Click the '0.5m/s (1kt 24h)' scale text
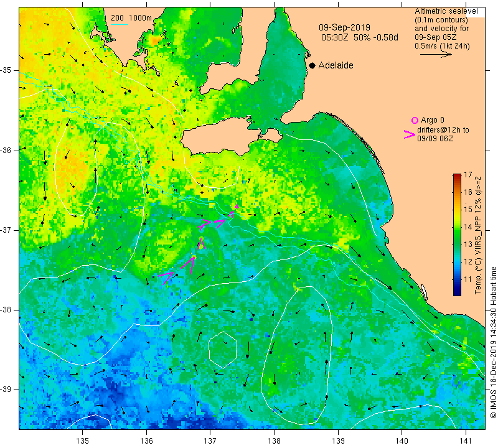Screen dimensions: 498x448 pos(442,46)
